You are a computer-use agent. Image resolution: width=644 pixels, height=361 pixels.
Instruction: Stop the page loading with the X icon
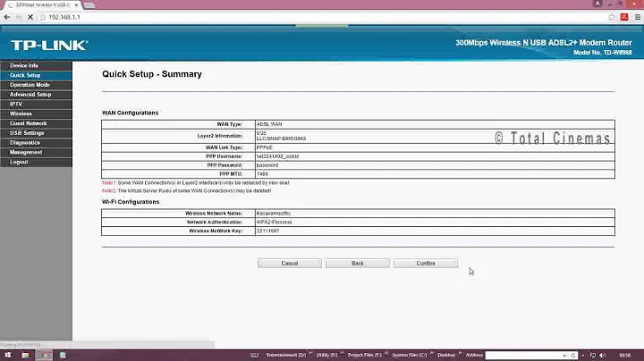[x=30, y=17]
